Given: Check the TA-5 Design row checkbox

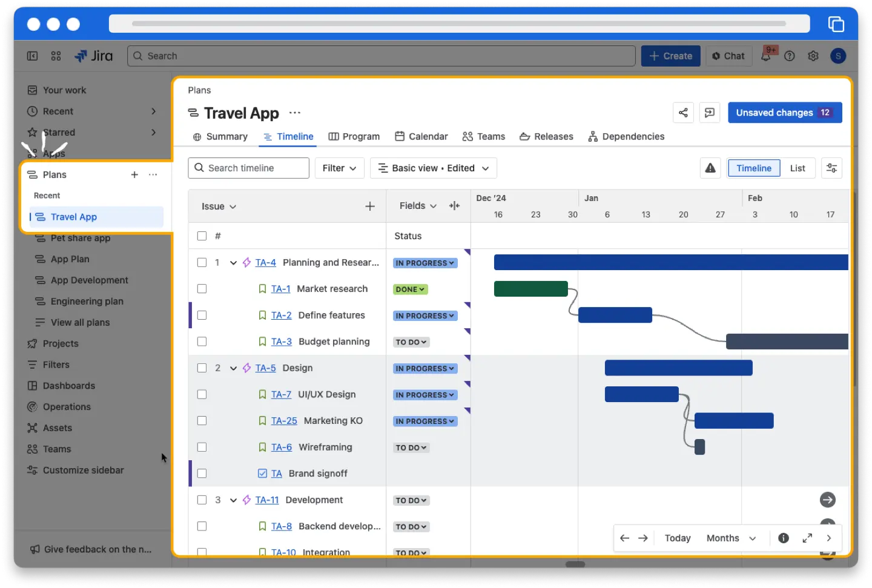Looking at the screenshot, I should click(x=202, y=368).
